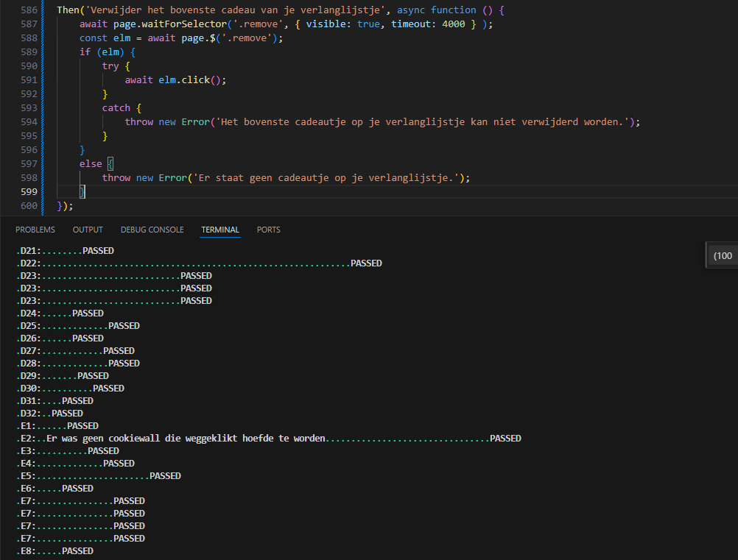The height and width of the screenshot is (560, 738).
Task: Click line number 593 in the gutter
Action: (29, 107)
